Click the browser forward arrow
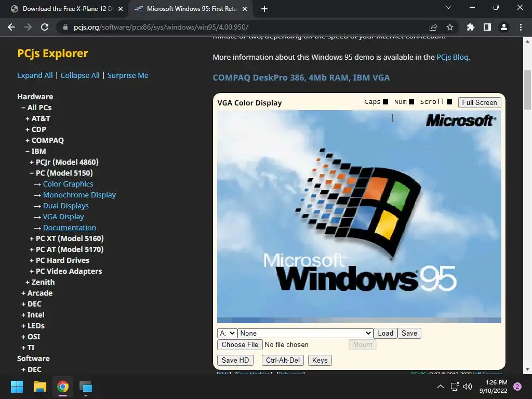This screenshot has width=532, height=399. point(28,27)
